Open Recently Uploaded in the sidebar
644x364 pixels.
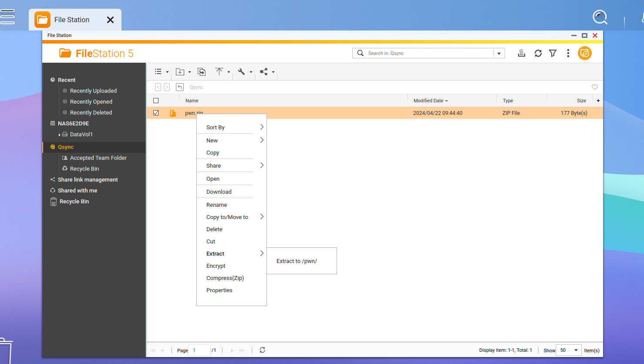[93, 91]
